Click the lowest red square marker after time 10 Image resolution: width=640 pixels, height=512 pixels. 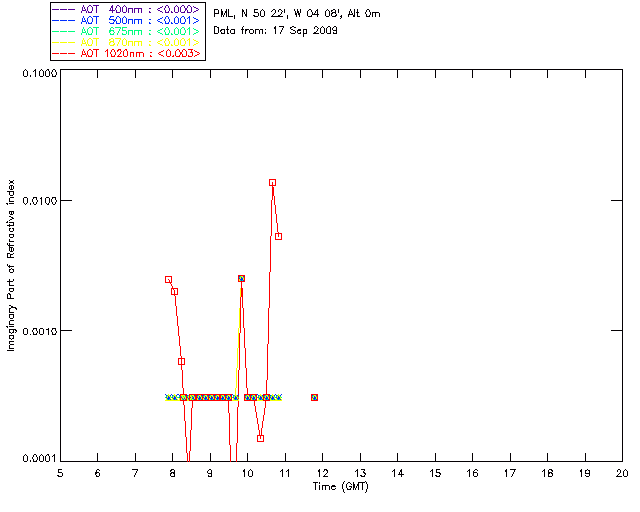[260, 439]
